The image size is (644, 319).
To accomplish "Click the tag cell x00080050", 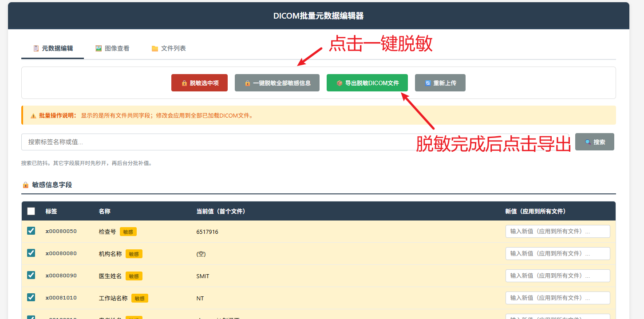I will (x=61, y=231).
